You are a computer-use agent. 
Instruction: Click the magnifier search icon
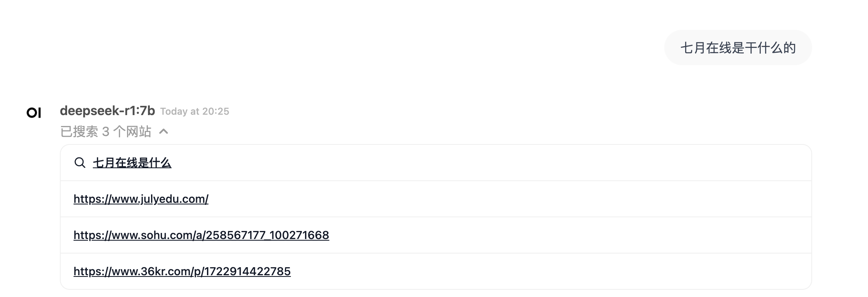point(80,163)
